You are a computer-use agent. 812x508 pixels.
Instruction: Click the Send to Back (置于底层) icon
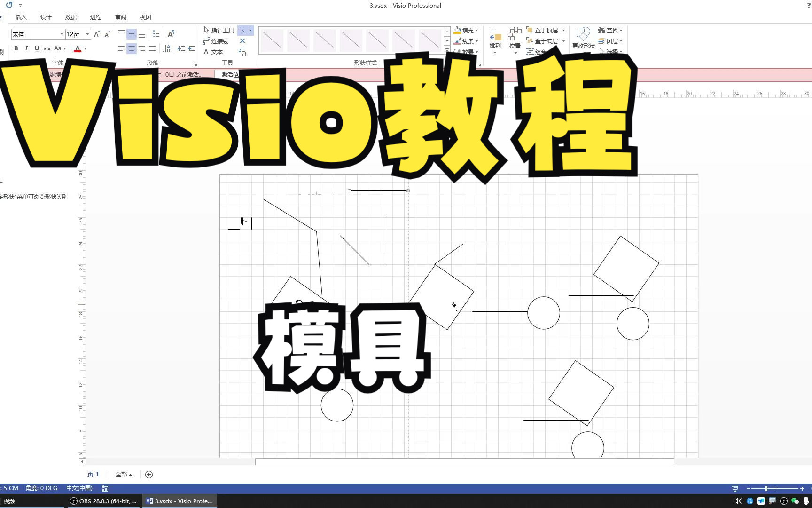[x=530, y=41]
